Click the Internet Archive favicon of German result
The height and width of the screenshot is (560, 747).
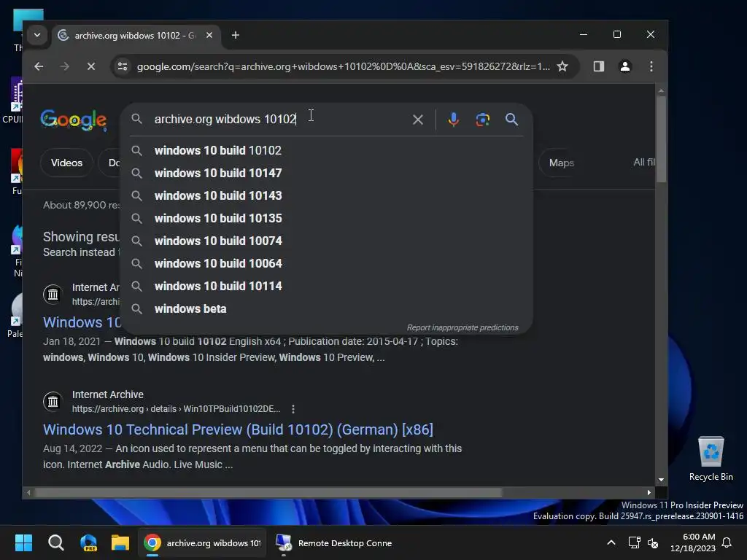click(53, 402)
